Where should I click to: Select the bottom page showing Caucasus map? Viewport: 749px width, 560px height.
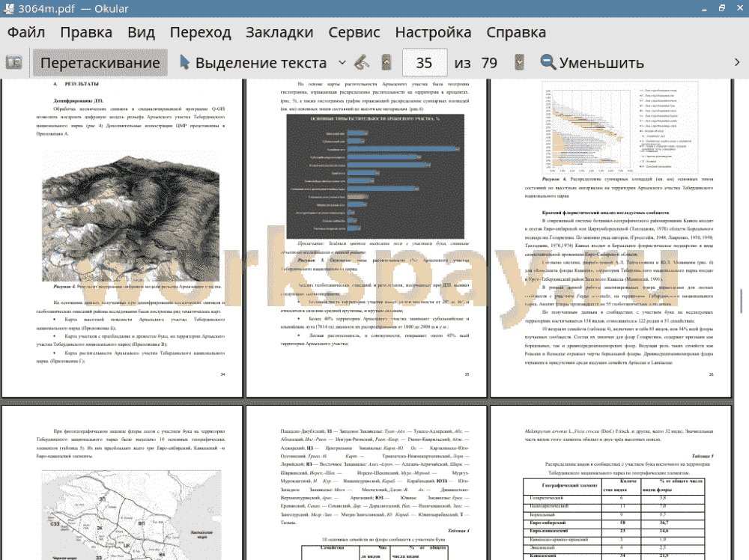point(122,483)
